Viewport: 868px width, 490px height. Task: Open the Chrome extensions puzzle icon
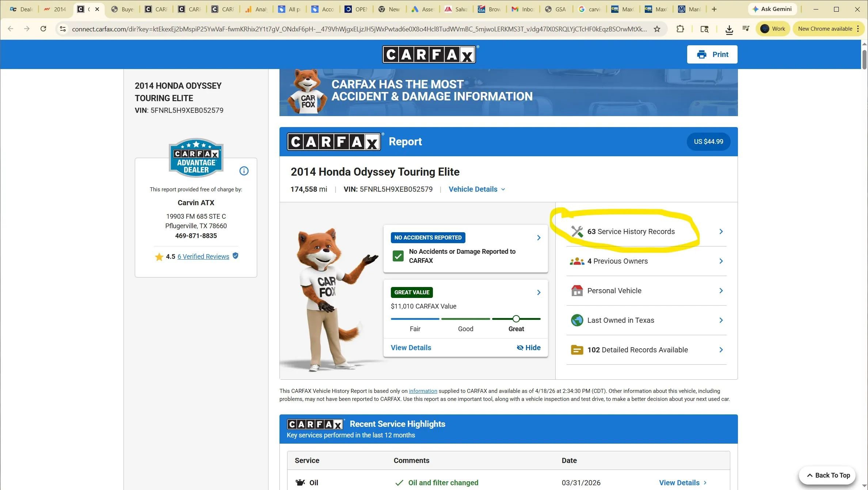tap(680, 29)
